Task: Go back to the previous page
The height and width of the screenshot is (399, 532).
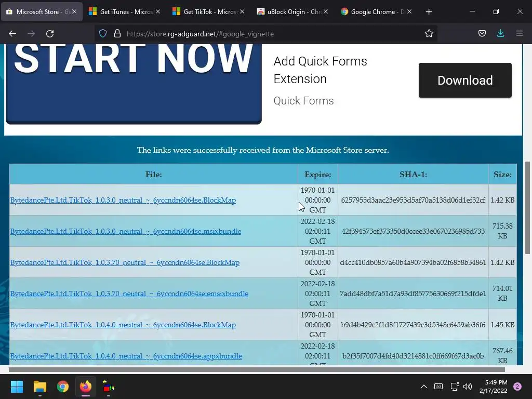Action: [x=12, y=34]
